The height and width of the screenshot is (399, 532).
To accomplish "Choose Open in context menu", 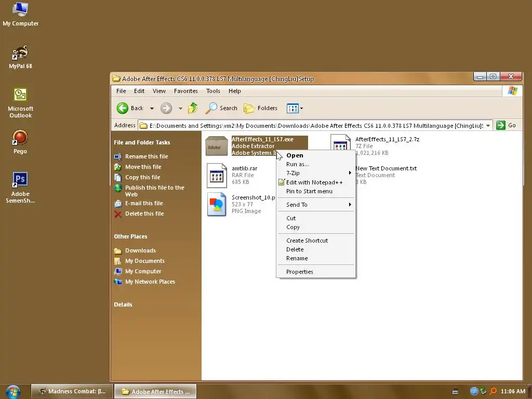I will 315,155.
